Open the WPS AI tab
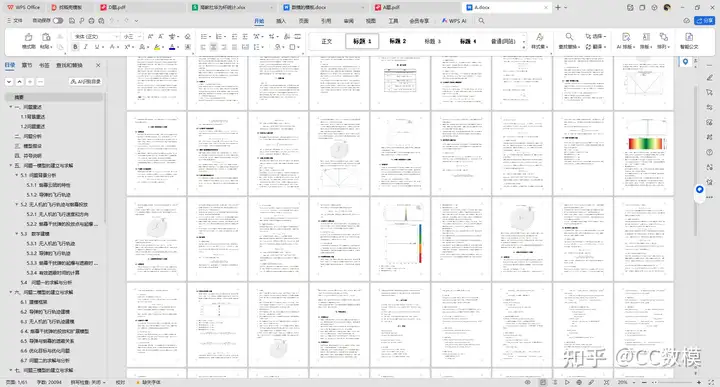 [454, 21]
